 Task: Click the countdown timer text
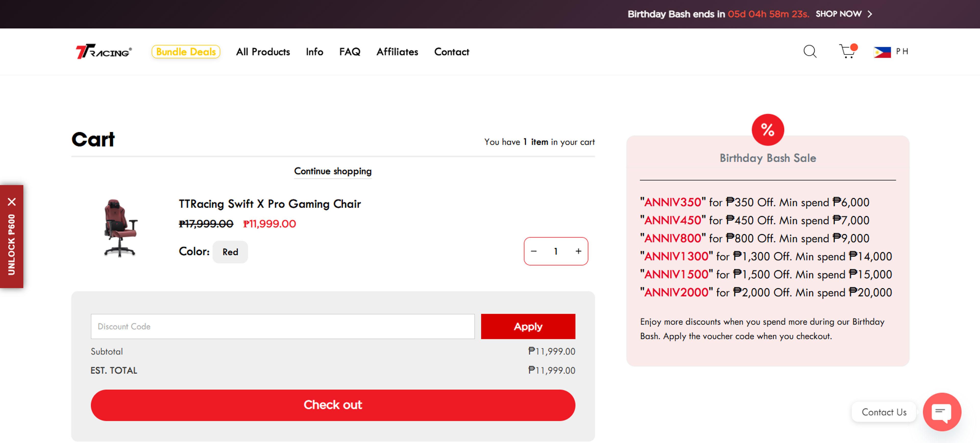coord(768,14)
